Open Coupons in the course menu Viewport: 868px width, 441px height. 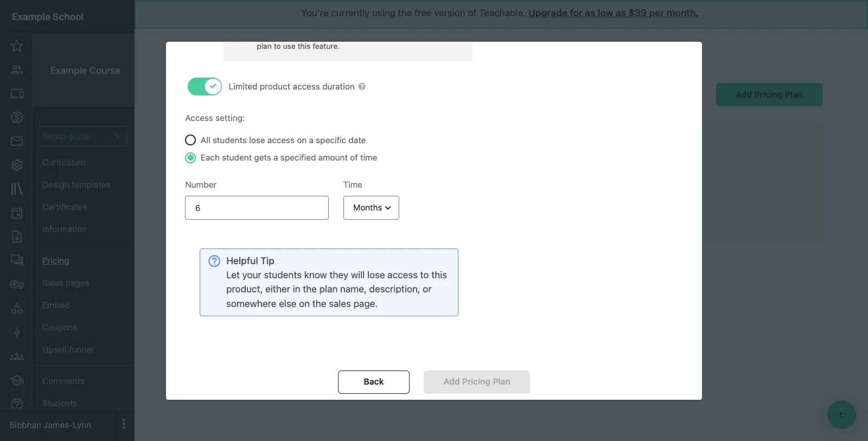click(x=60, y=328)
